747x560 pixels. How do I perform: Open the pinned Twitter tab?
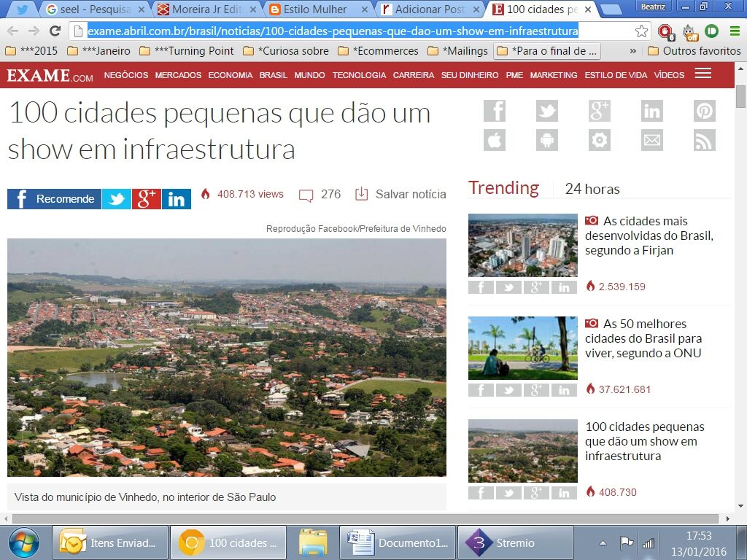pos(22,9)
